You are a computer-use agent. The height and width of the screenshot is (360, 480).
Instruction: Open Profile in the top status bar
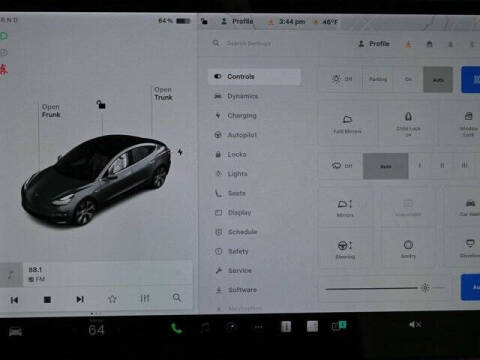[x=238, y=22]
